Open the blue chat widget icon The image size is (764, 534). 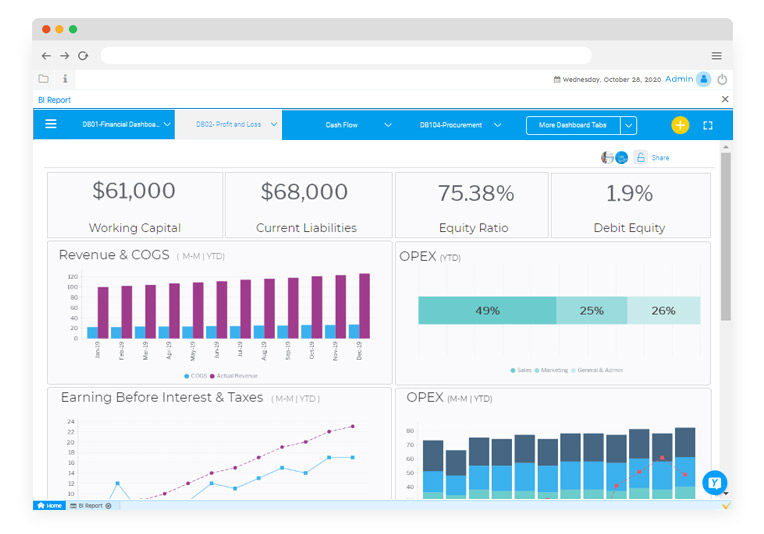tap(714, 483)
